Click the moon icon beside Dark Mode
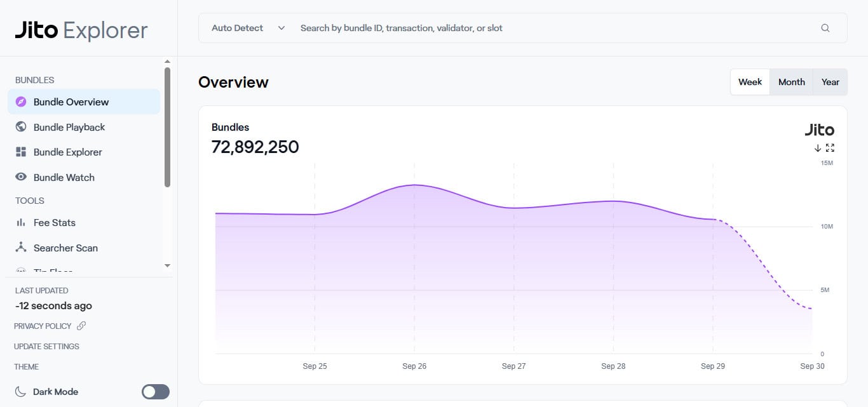This screenshot has height=407, width=868. coord(21,392)
